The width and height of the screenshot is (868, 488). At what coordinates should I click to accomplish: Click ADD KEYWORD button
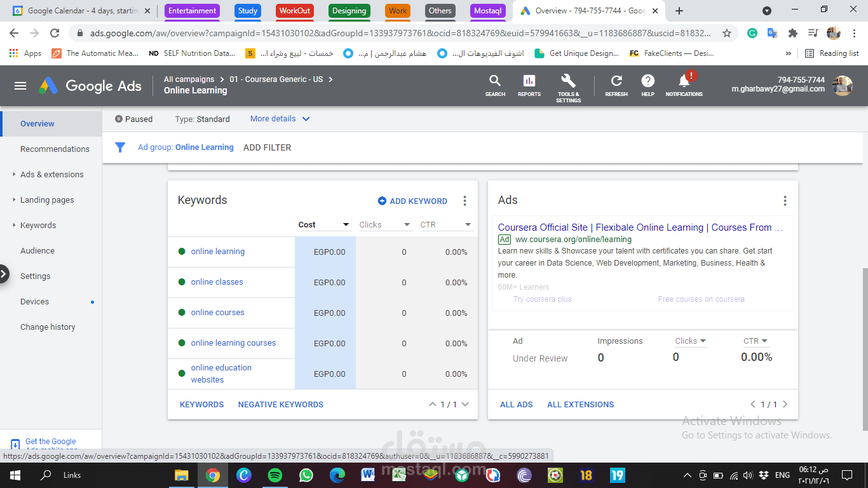tap(412, 201)
